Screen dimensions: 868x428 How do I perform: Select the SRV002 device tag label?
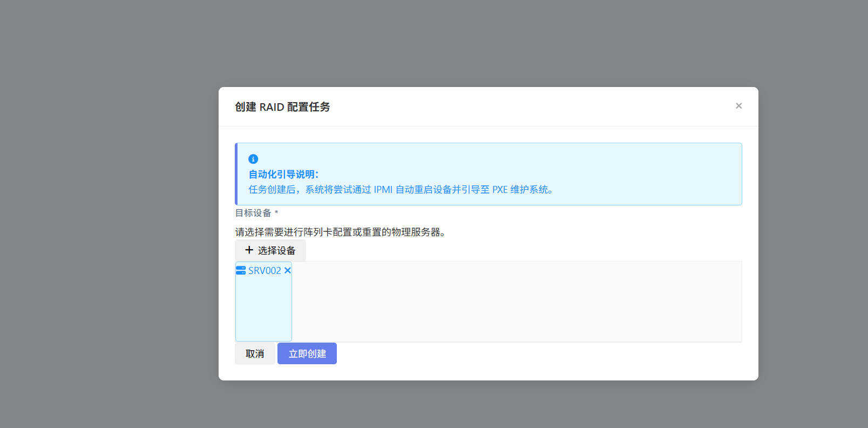(265, 271)
